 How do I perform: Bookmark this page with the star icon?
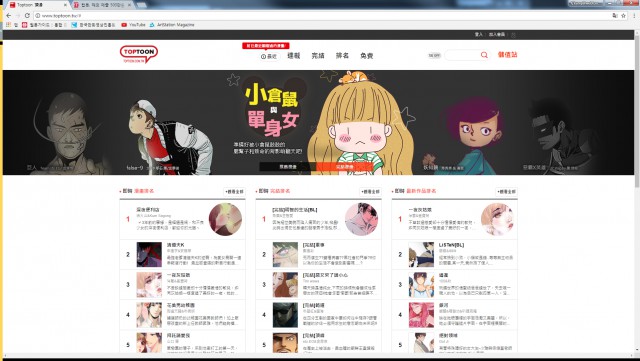(x=623, y=16)
